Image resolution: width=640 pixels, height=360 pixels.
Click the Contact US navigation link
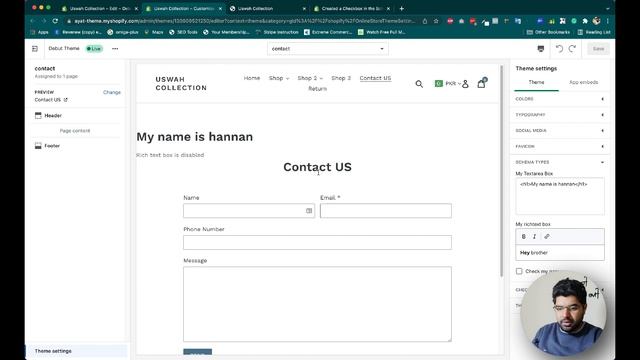[376, 78]
